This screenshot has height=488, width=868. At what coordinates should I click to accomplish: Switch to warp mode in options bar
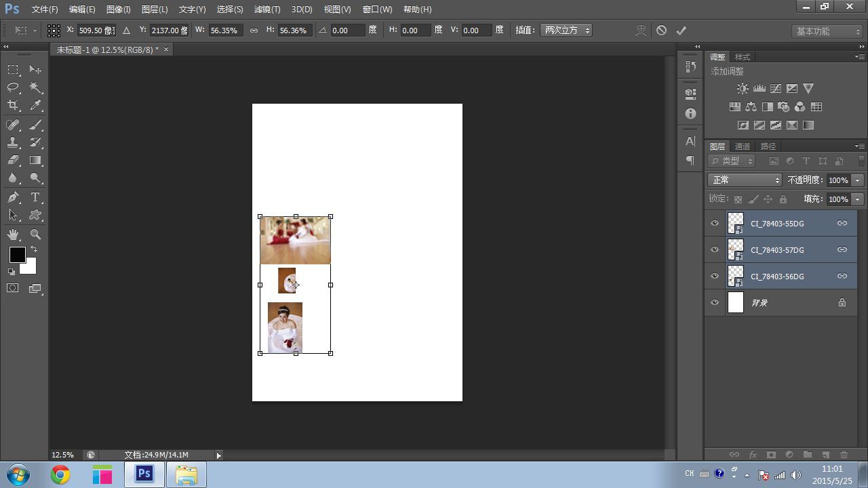pyautogui.click(x=641, y=30)
